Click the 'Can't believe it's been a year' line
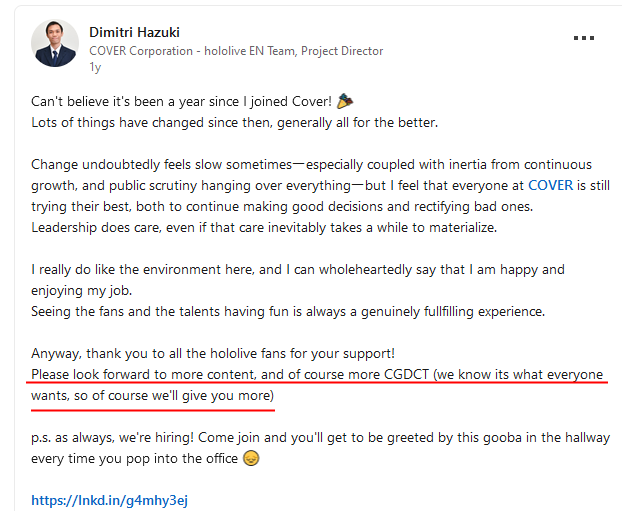622x511 pixels. [x=180, y=102]
